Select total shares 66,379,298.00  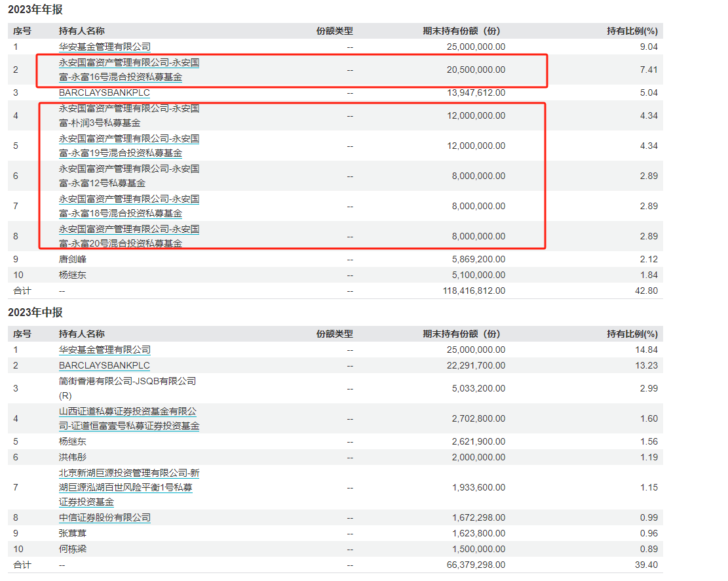coord(476,565)
